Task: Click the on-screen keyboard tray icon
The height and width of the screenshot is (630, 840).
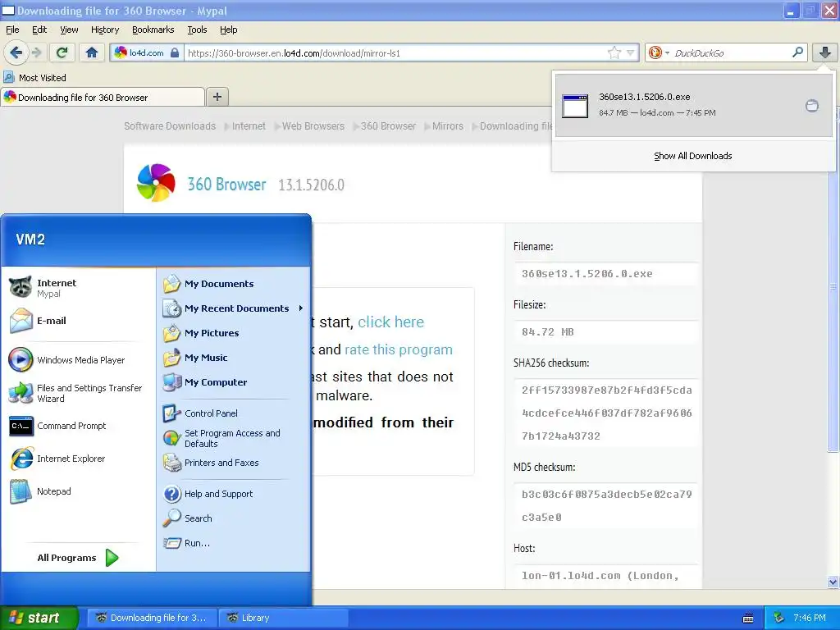Action: click(748, 619)
